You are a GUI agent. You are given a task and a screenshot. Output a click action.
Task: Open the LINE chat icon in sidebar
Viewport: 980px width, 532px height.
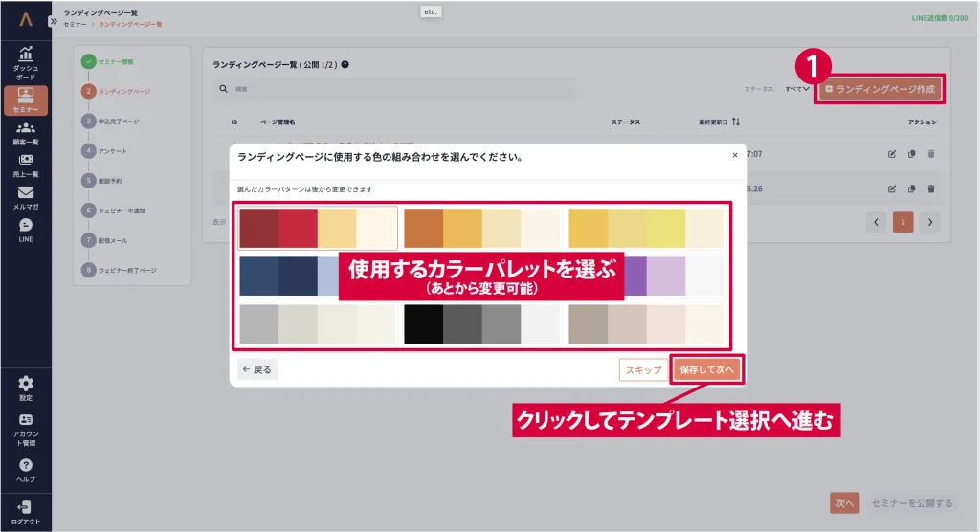click(x=26, y=230)
